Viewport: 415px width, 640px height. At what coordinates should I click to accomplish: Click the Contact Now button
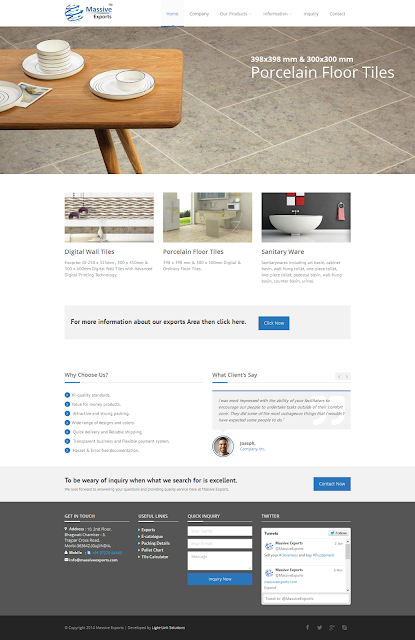(x=332, y=484)
